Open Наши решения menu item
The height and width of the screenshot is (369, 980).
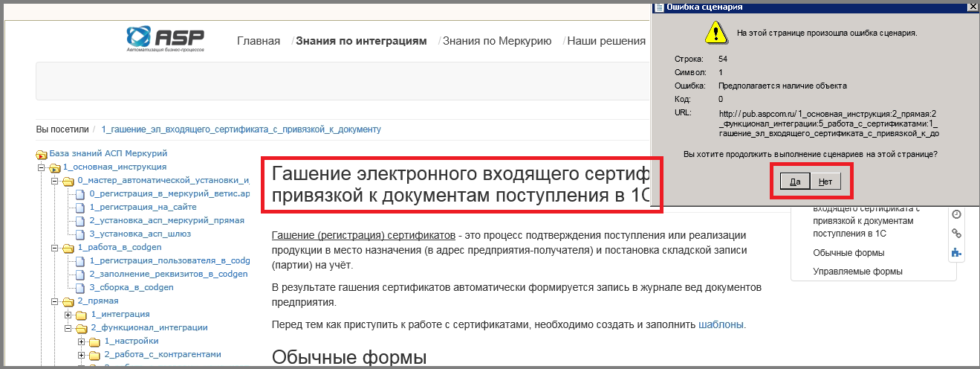coord(606,41)
